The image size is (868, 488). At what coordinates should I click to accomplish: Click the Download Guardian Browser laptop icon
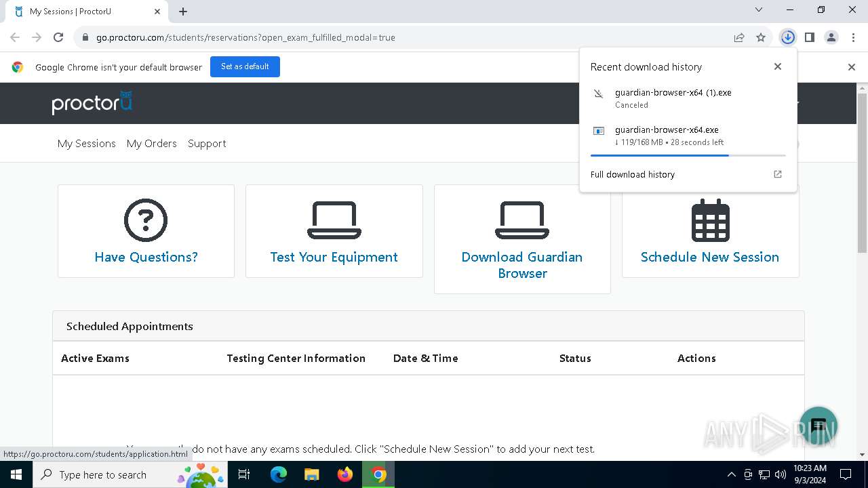point(522,220)
